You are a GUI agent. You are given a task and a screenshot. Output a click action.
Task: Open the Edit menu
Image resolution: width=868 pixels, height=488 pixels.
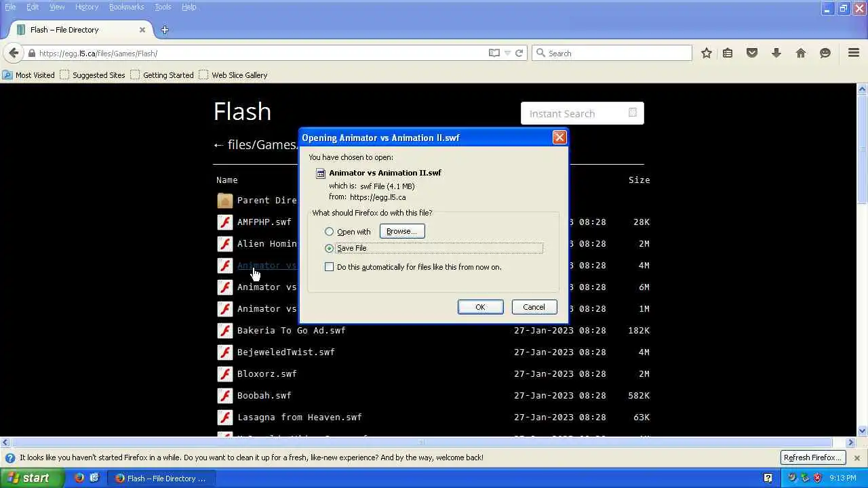pos(33,7)
